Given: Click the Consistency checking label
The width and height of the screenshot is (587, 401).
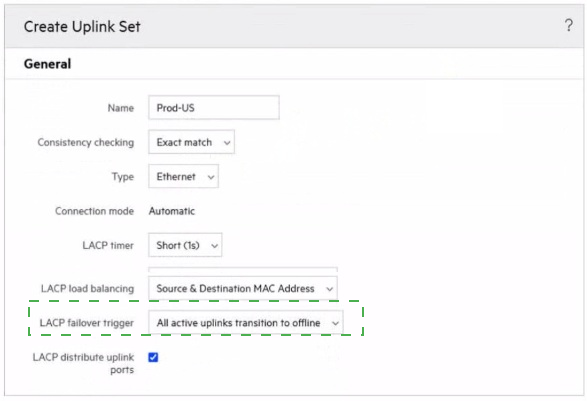Looking at the screenshot, I should [x=86, y=142].
